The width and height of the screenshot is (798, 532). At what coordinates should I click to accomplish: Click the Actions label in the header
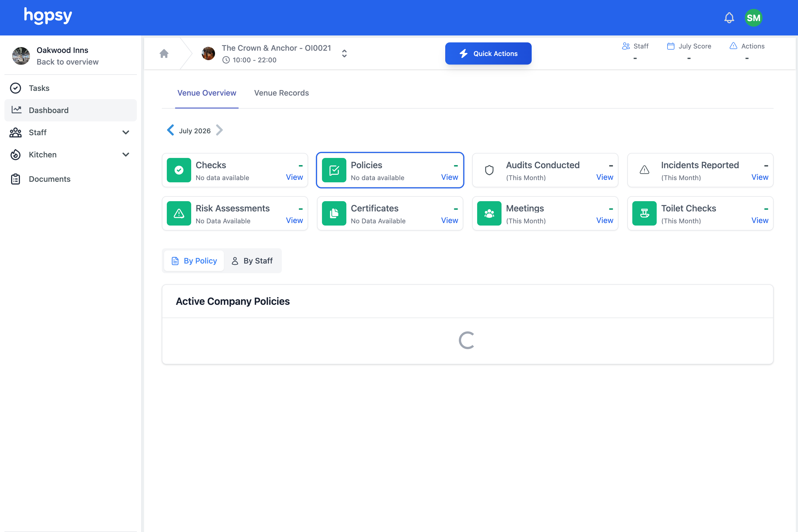pos(753,46)
